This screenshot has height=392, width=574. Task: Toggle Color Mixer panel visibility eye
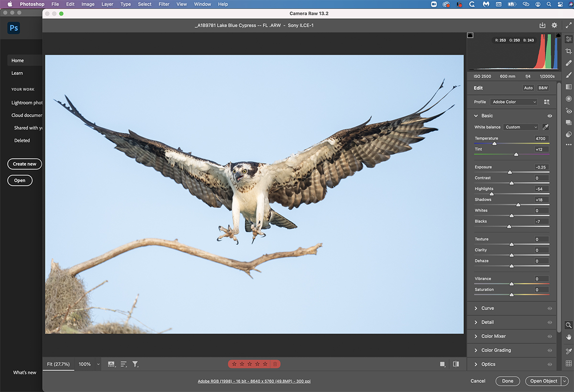[550, 336]
